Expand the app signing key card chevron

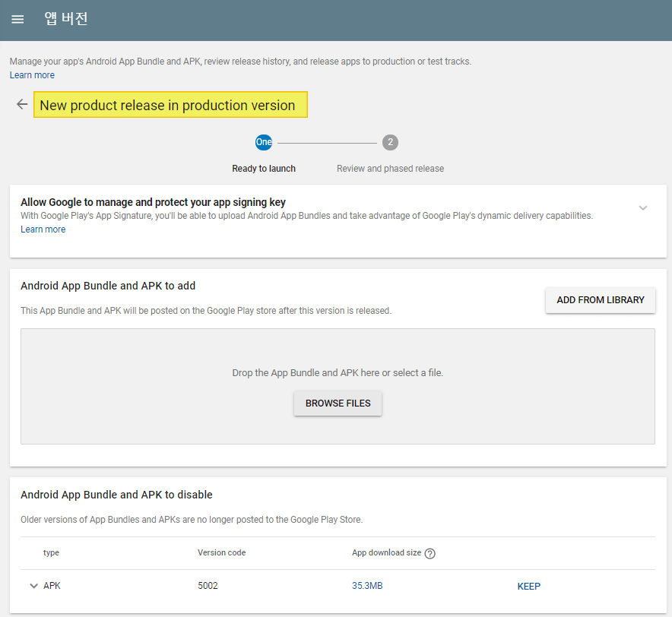(643, 208)
